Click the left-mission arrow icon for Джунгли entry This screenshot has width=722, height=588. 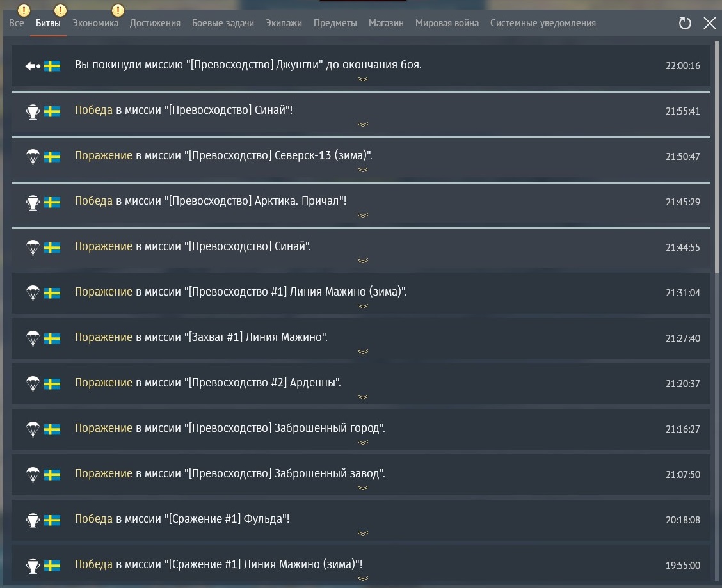coord(33,66)
